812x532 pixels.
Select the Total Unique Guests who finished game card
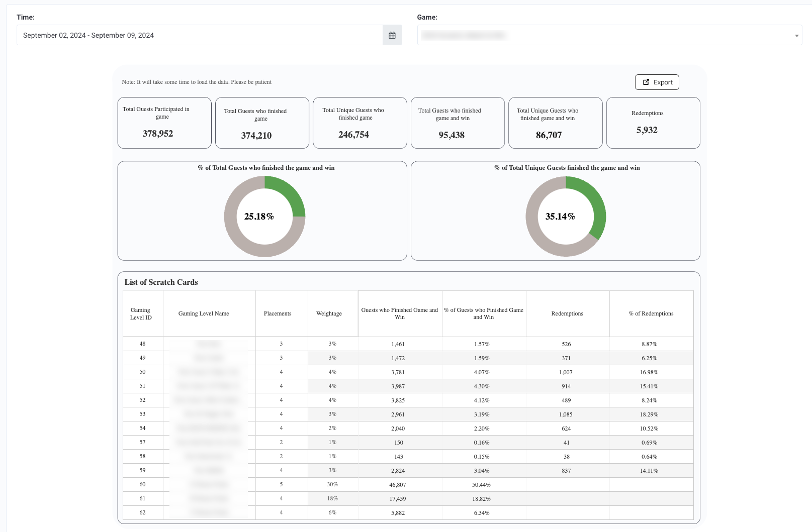(x=360, y=123)
